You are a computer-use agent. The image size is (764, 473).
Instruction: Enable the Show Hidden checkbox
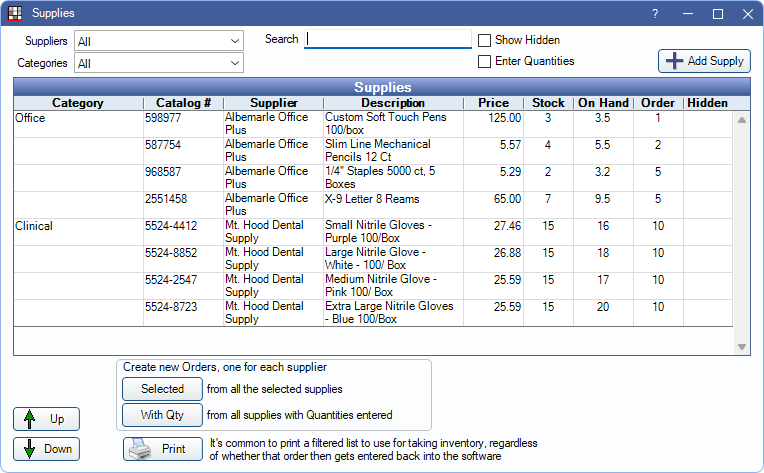(x=485, y=41)
